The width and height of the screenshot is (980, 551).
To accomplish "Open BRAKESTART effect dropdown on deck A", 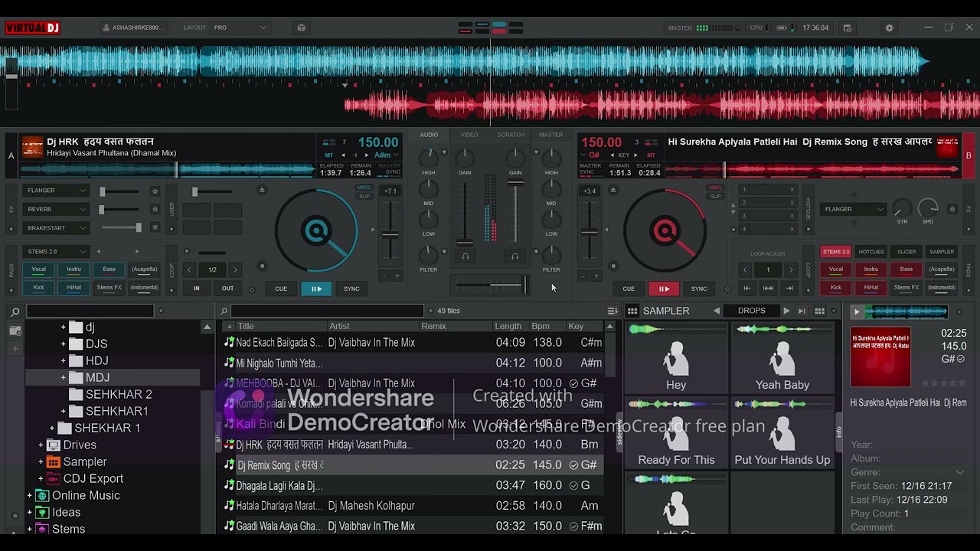I will point(57,228).
